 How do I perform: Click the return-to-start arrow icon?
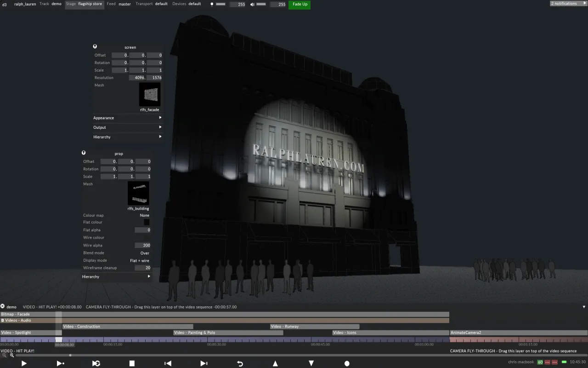239,363
